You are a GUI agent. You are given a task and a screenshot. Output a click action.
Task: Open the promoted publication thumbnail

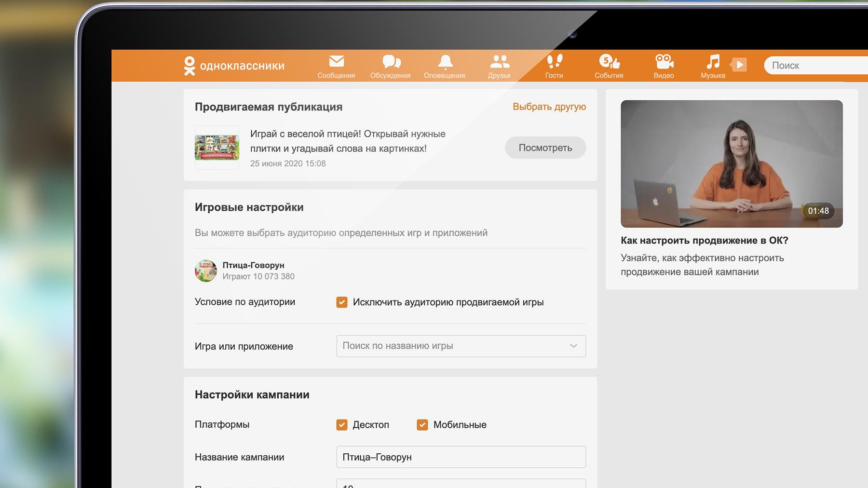coord(217,148)
